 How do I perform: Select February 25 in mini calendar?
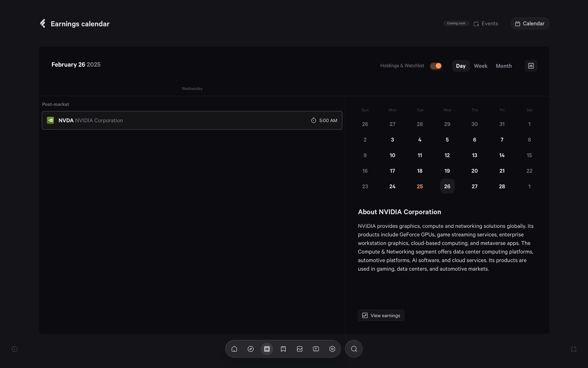(420, 186)
